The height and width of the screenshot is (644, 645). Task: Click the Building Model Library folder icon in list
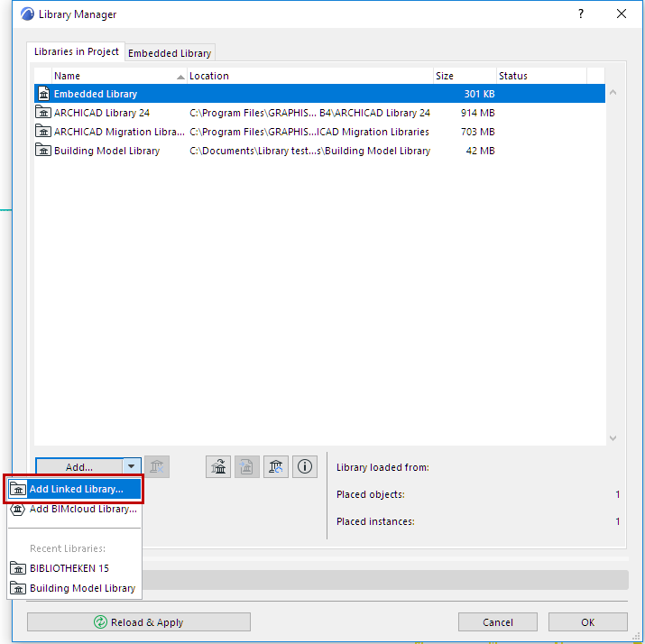(43, 150)
